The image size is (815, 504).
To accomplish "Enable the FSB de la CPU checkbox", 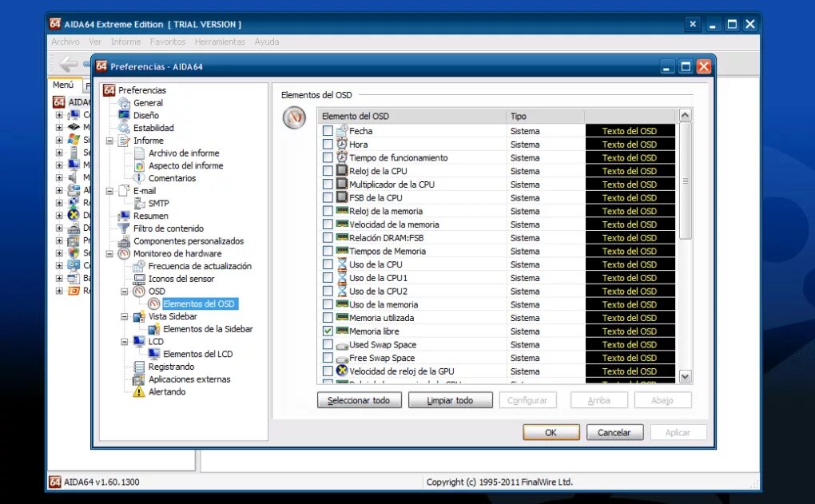I will point(328,197).
